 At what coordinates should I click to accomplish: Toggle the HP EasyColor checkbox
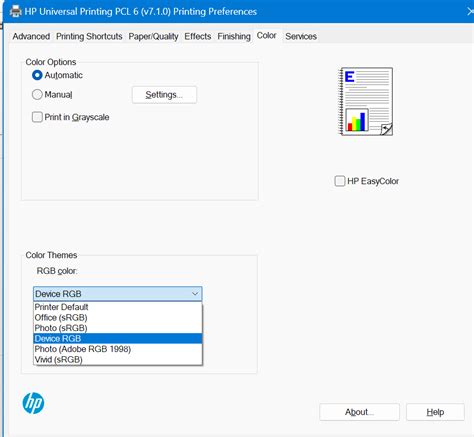340,181
